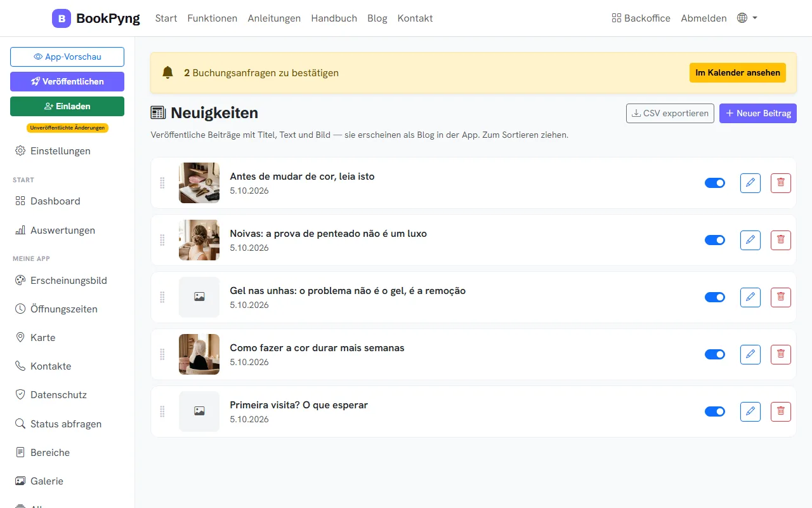Viewport: 812px width, 508px height.
Task: Edit the post "Antes de mudar de cor, leia isto"
Action: [750, 183]
